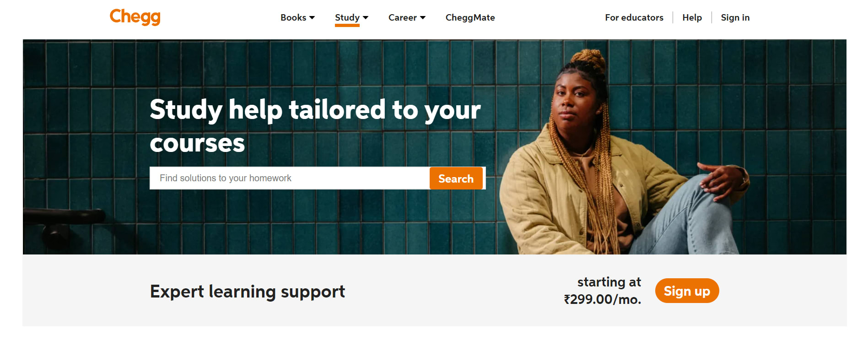Open the Help link
868x357 pixels.
click(x=692, y=17)
